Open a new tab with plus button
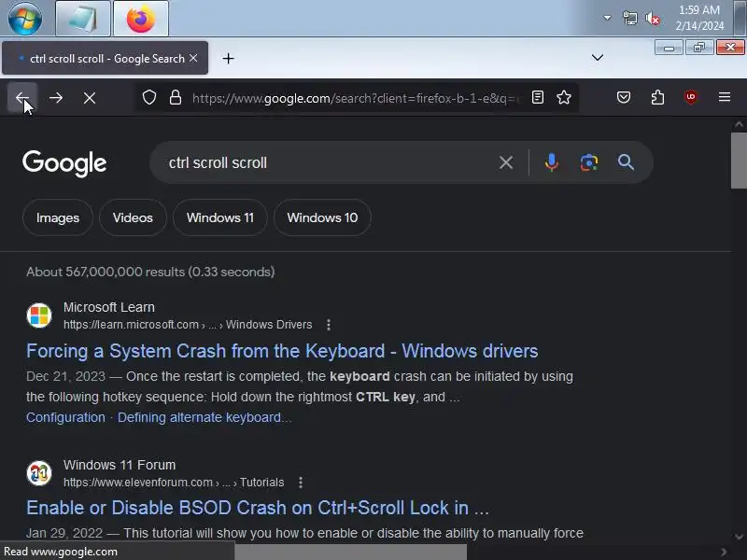 [x=228, y=59]
